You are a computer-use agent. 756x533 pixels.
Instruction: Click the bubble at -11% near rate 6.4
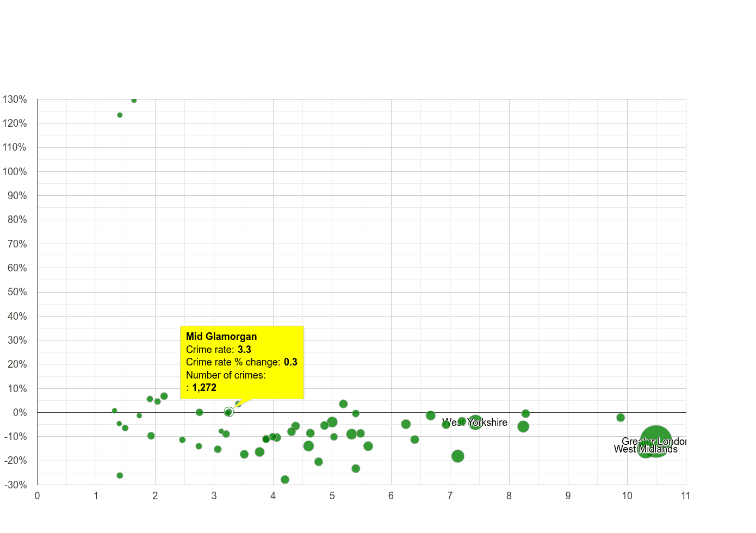click(415, 439)
